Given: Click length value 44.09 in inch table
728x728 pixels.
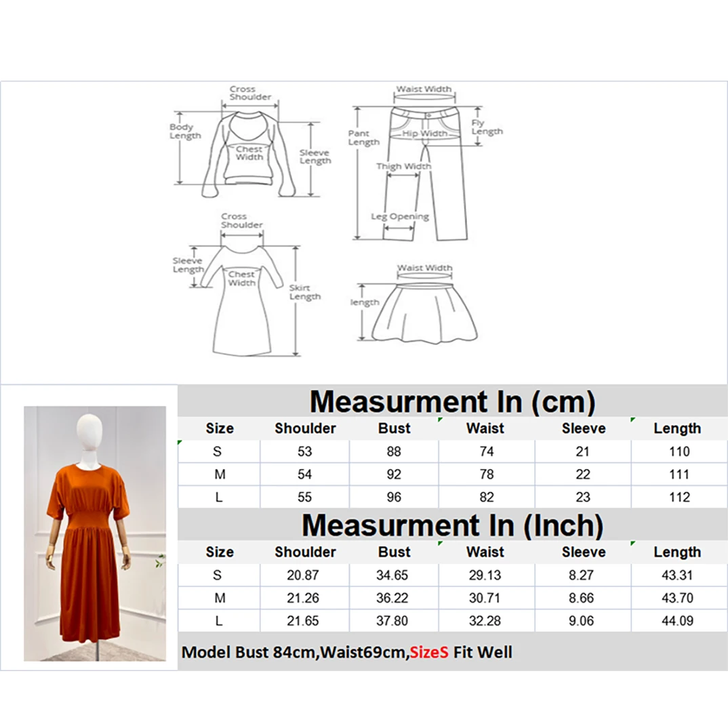Looking at the screenshot, I should click(x=677, y=620).
